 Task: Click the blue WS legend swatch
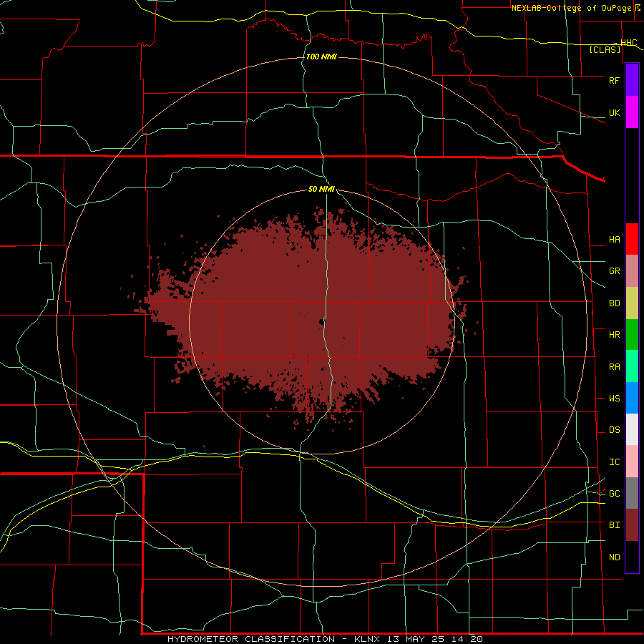(x=632, y=398)
